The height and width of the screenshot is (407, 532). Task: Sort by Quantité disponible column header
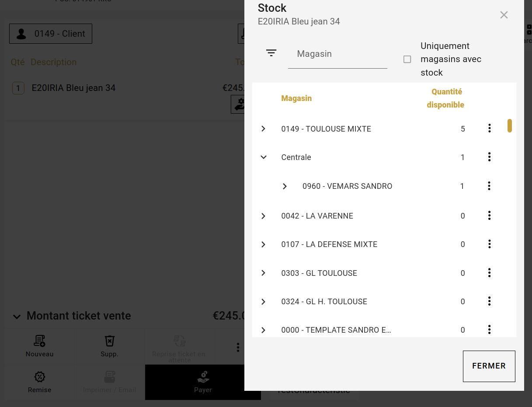pos(445,98)
